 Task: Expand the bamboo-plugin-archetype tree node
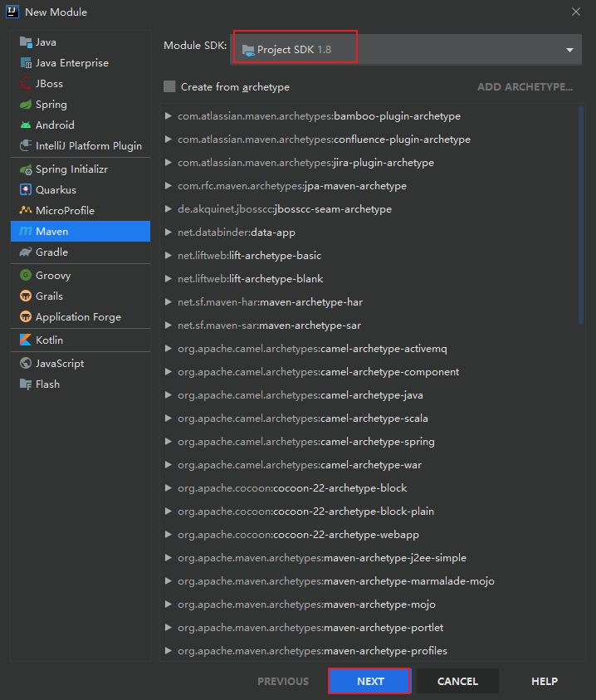[169, 116]
